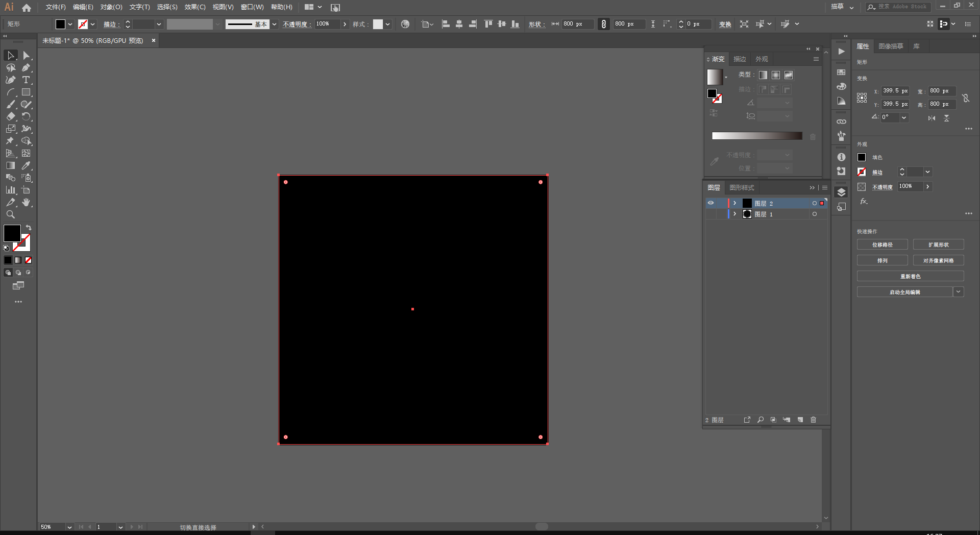
Task: Click the locate object magnifier in Layers panel
Action: [761, 420]
